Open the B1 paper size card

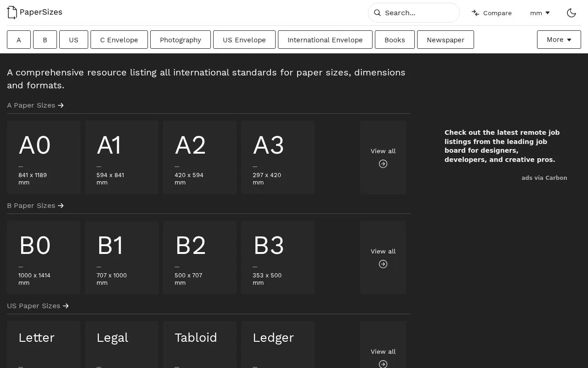coord(122,258)
